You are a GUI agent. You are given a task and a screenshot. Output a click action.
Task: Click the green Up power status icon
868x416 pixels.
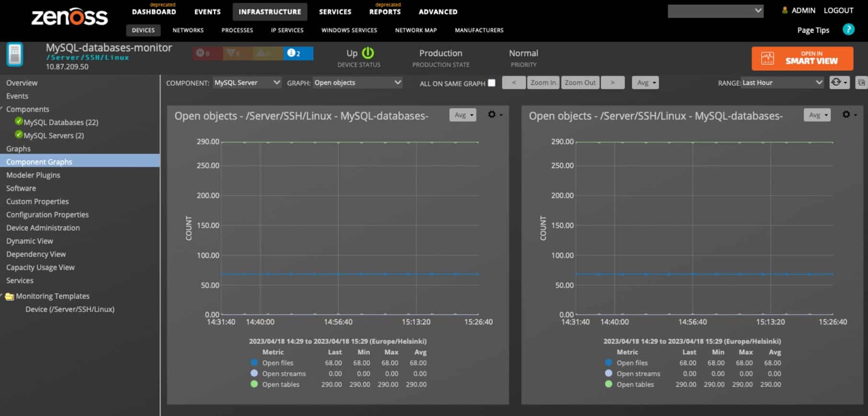click(368, 53)
